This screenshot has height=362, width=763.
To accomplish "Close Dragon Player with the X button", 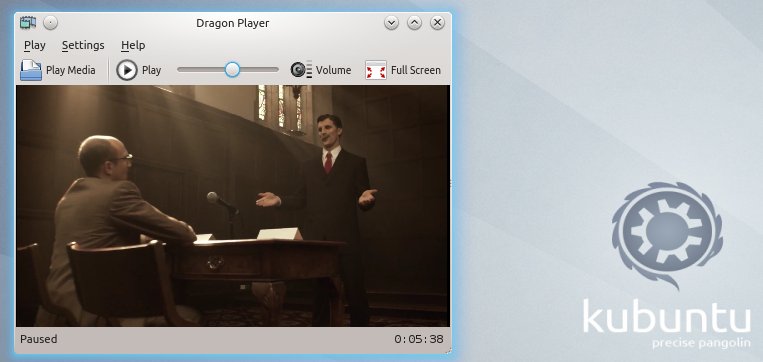I will pyautogui.click(x=437, y=23).
